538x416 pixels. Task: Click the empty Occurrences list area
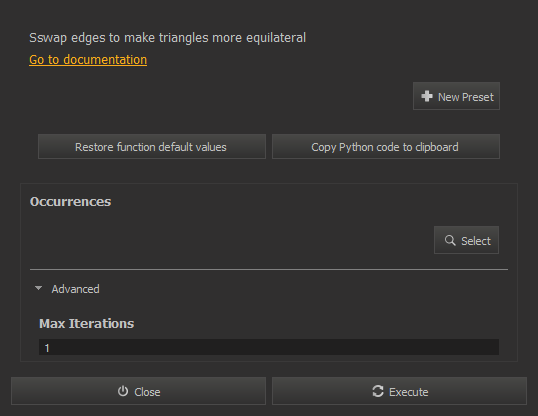pos(230,240)
